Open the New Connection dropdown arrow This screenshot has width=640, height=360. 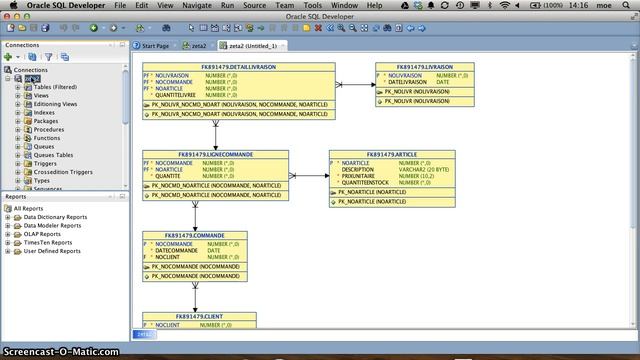(18, 57)
